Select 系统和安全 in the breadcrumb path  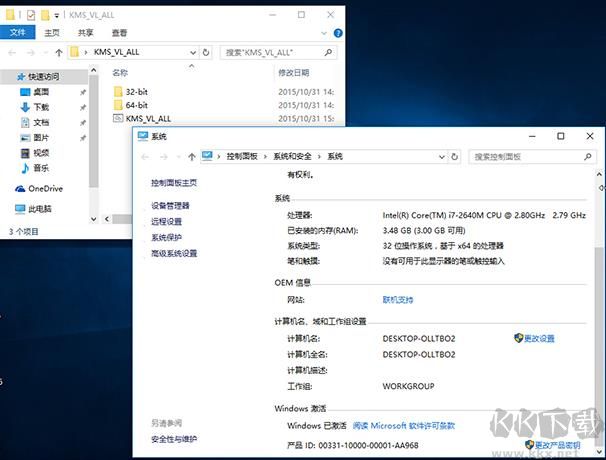tap(292, 157)
